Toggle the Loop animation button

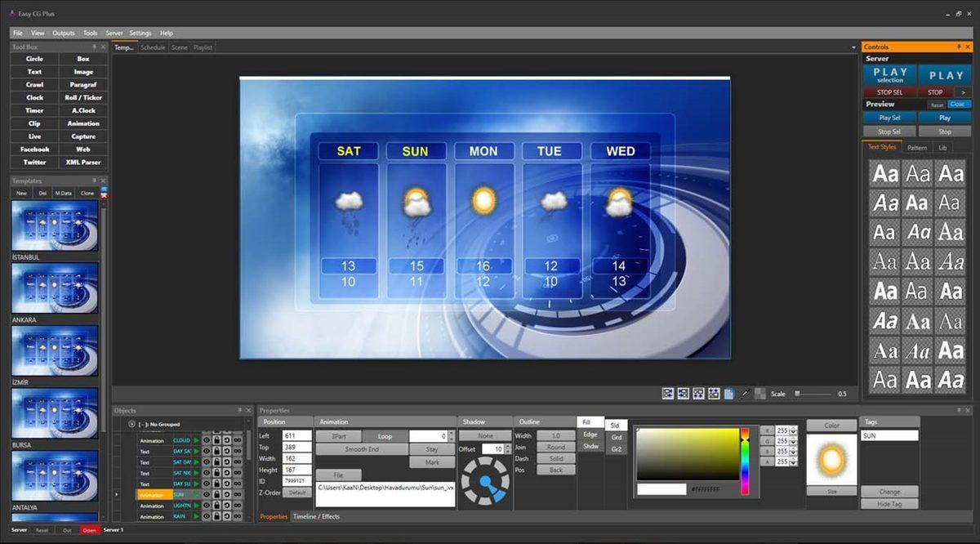click(x=385, y=436)
